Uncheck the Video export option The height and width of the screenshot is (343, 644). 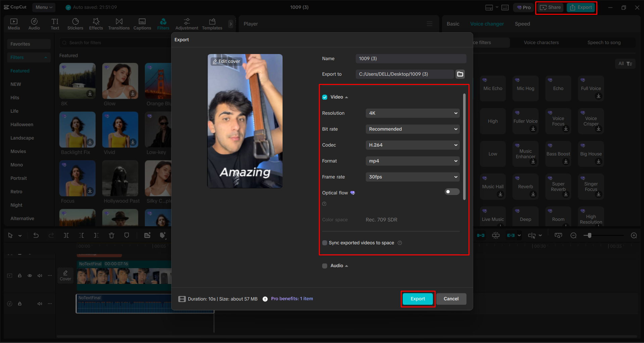325,97
